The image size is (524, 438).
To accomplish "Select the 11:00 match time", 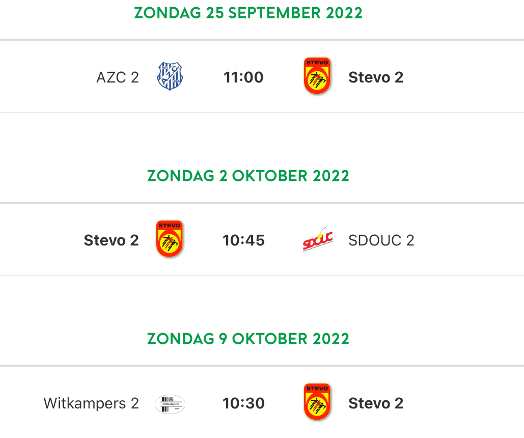I will click(x=243, y=78).
